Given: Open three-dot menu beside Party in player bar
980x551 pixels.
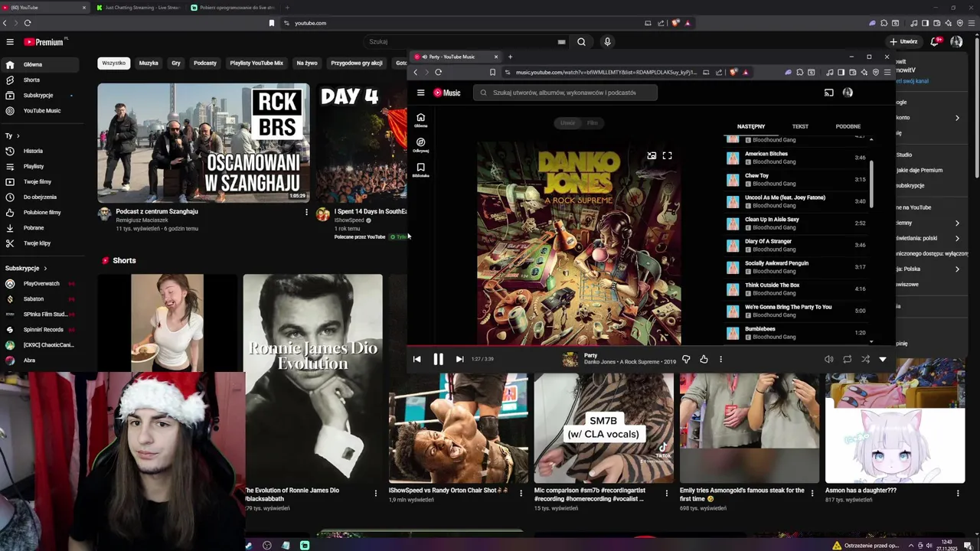Looking at the screenshot, I should coord(720,359).
